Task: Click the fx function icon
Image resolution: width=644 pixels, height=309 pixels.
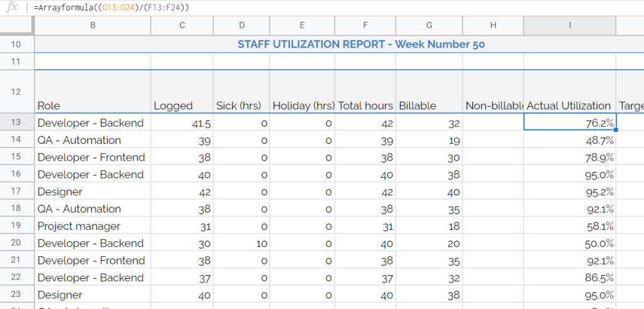Action: (13, 8)
